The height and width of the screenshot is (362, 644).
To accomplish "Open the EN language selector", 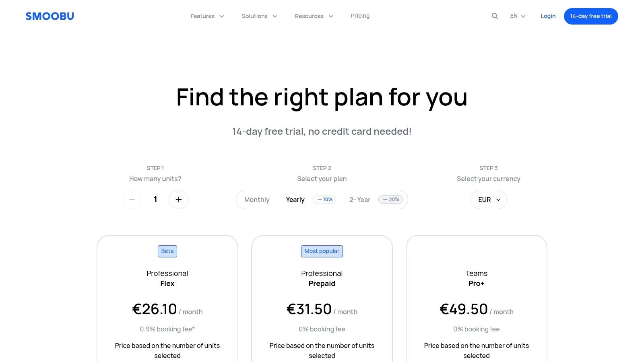I will (518, 16).
